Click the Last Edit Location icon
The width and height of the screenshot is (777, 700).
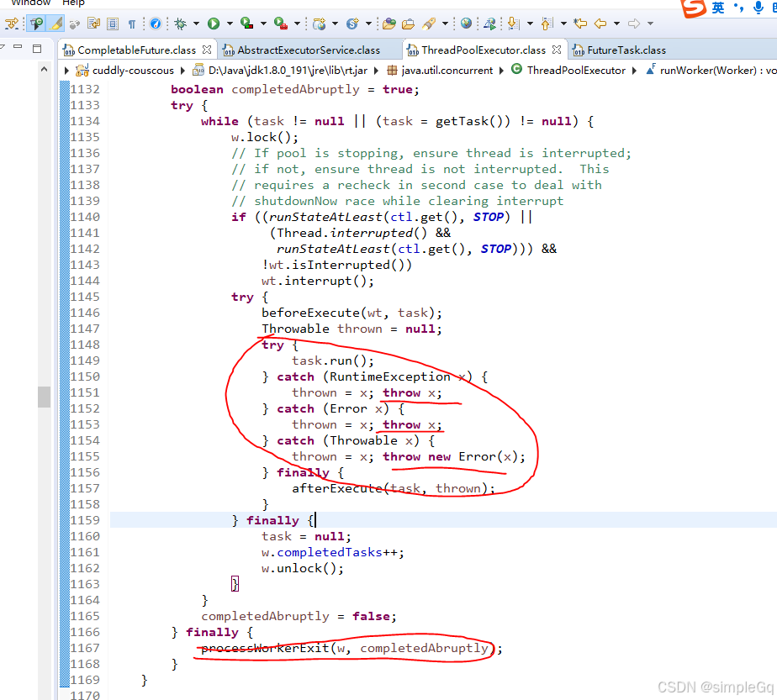[579, 24]
